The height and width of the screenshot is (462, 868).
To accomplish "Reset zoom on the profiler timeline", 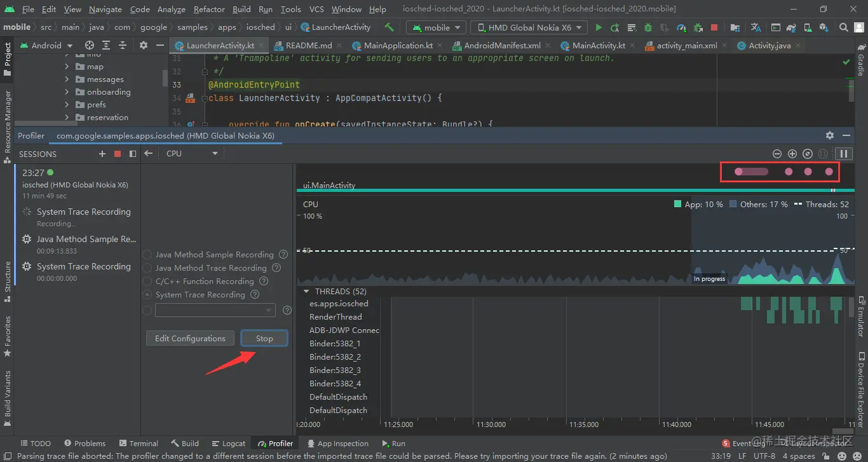I will pyautogui.click(x=807, y=154).
